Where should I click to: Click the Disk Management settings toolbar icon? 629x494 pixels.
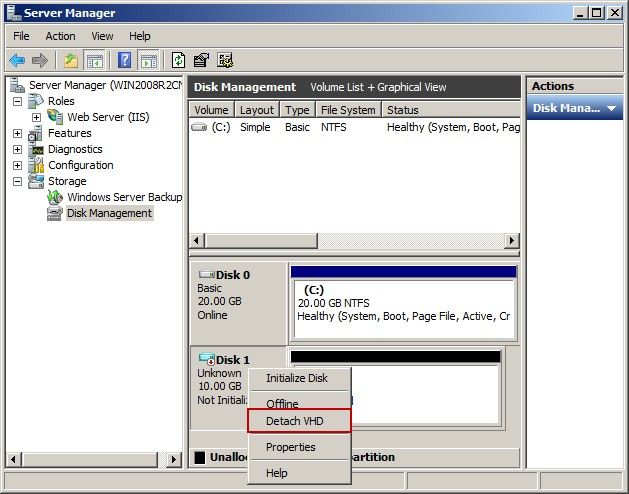225,61
